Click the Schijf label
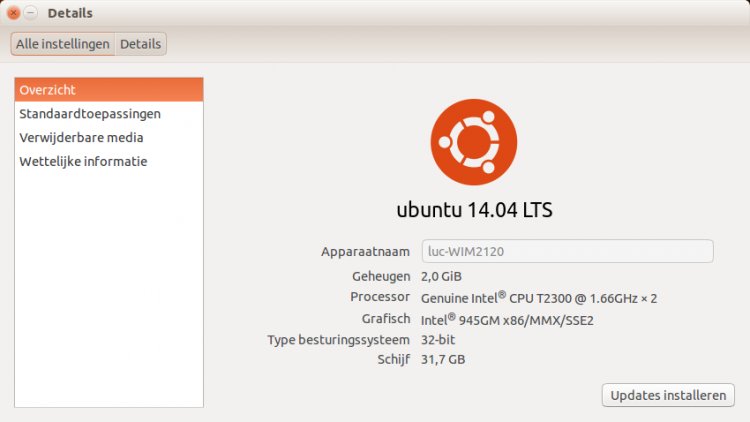 394,360
